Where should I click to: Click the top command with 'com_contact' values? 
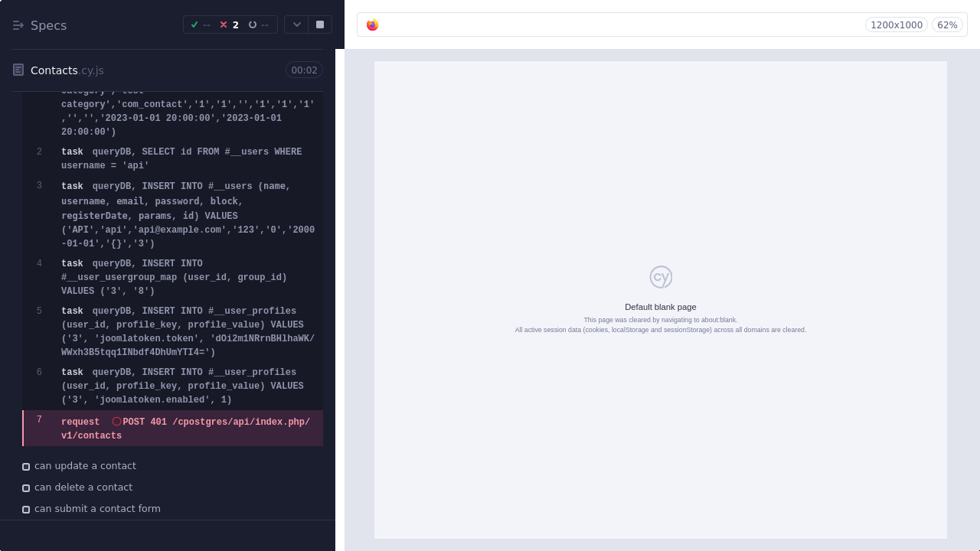pos(173,116)
